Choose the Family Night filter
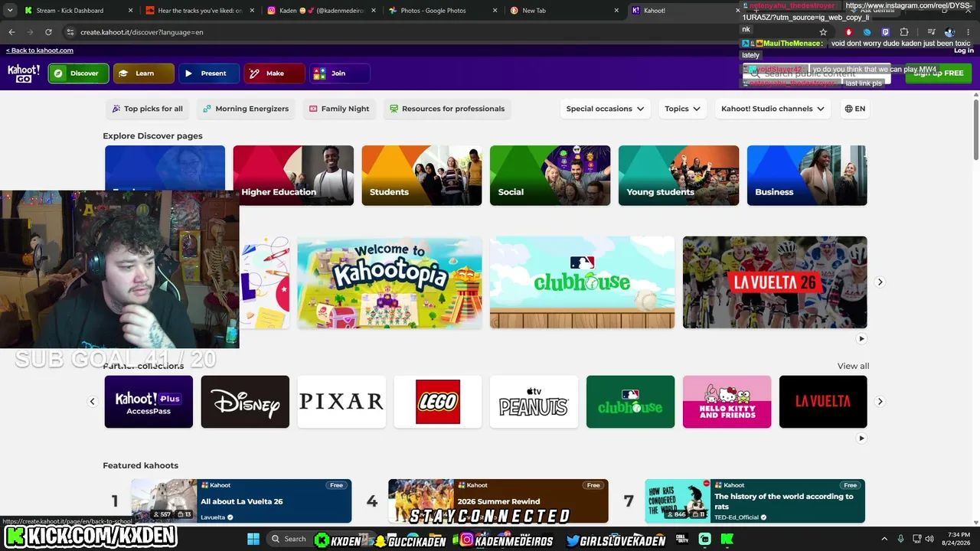Image resolution: width=980 pixels, height=551 pixels. point(339,109)
